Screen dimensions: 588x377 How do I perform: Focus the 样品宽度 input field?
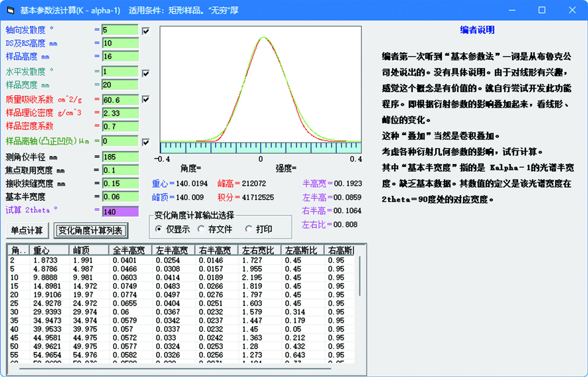point(120,85)
